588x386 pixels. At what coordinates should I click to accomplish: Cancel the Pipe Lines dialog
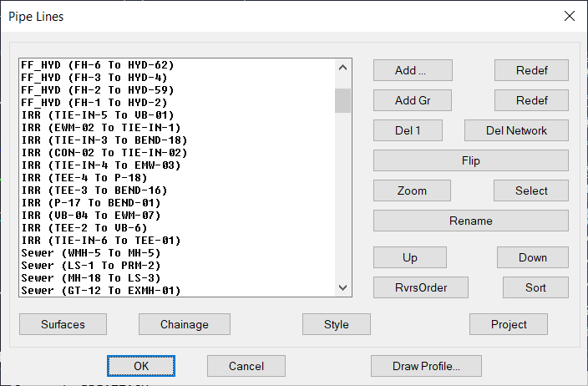coord(246,366)
